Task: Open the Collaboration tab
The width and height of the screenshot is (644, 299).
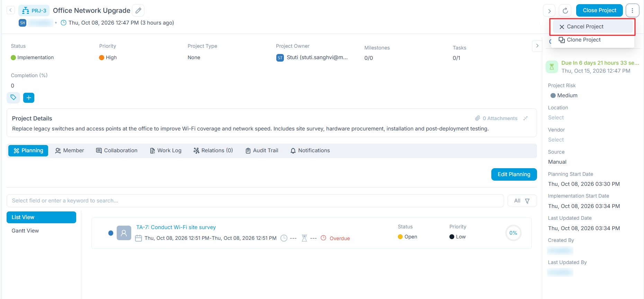Action: click(x=117, y=151)
